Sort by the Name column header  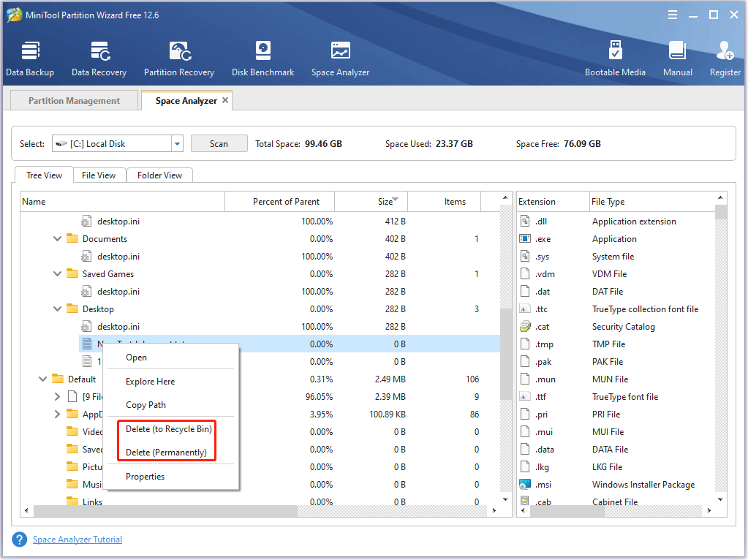(x=123, y=202)
